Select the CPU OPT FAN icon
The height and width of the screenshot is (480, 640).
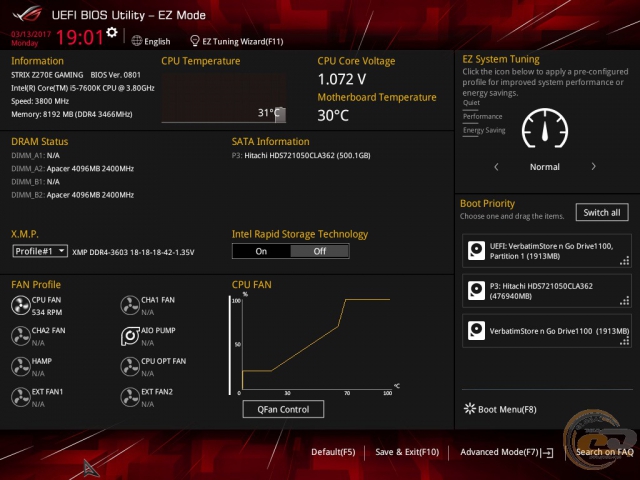click(x=130, y=367)
